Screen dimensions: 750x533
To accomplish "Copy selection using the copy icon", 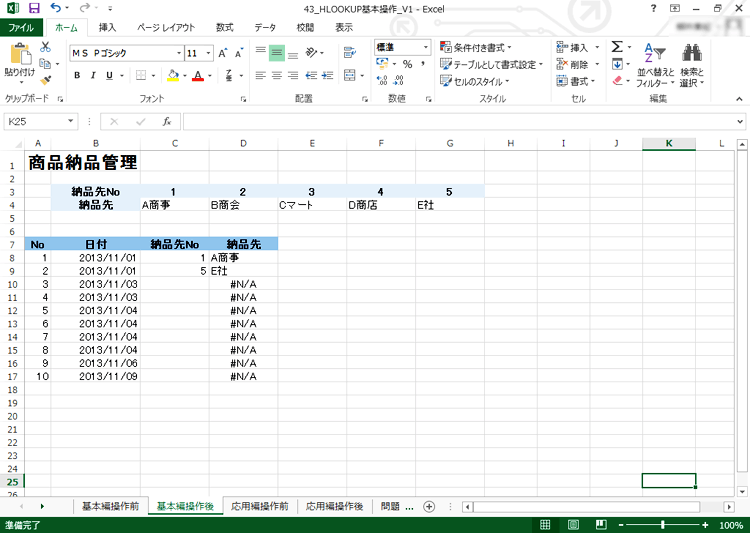I will pos(45,63).
